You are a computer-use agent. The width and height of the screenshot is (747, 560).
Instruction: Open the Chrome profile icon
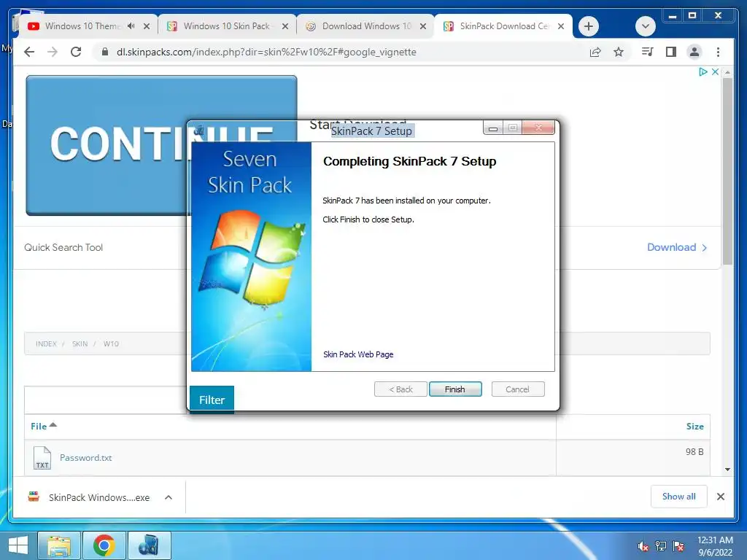694,52
